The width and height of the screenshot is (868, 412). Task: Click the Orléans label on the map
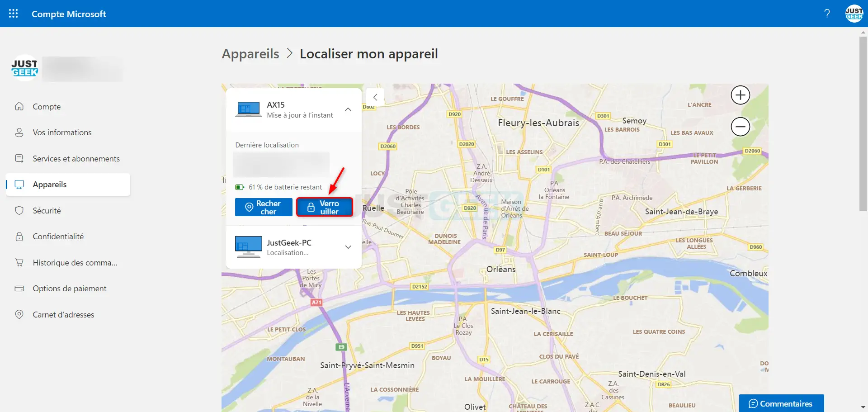(x=501, y=269)
